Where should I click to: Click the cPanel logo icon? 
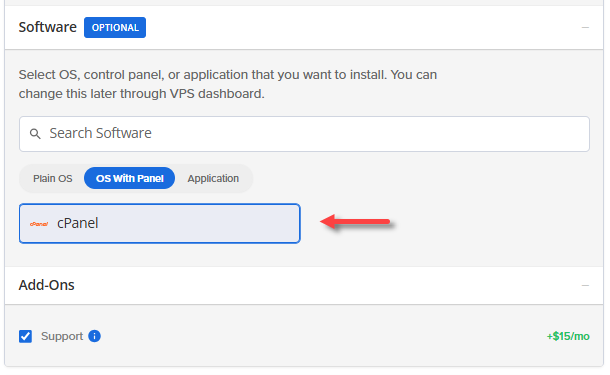coord(39,224)
